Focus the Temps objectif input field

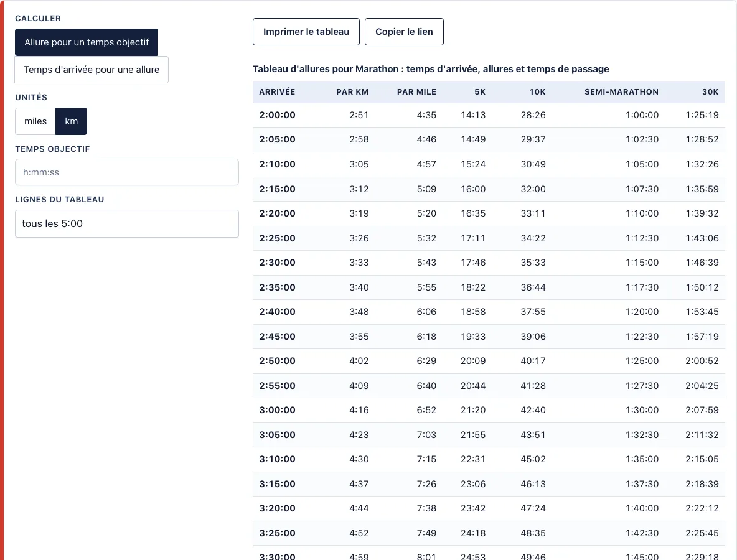coord(127,172)
